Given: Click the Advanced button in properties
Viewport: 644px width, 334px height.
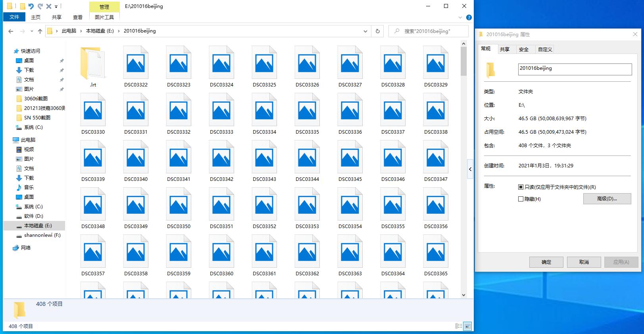Looking at the screenshot, I should click(607, 199).
